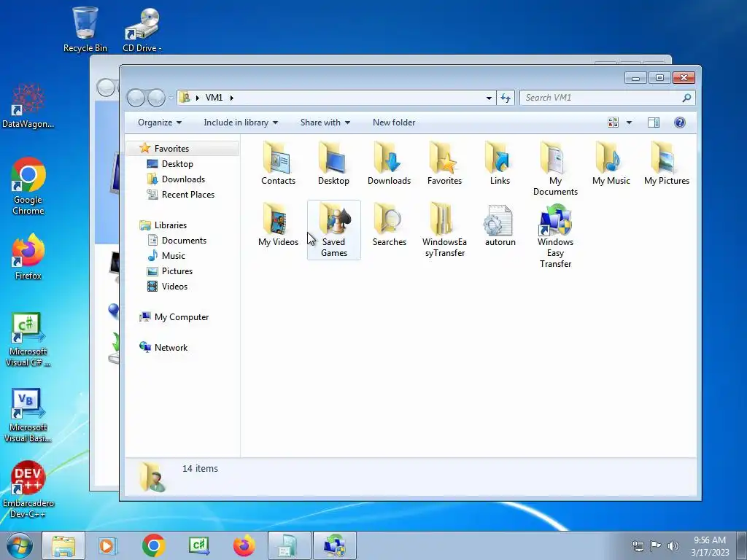This screenshot has width=747, height=560.
Task: Click the VM1 breadcrumb segment
Action: 214,98
